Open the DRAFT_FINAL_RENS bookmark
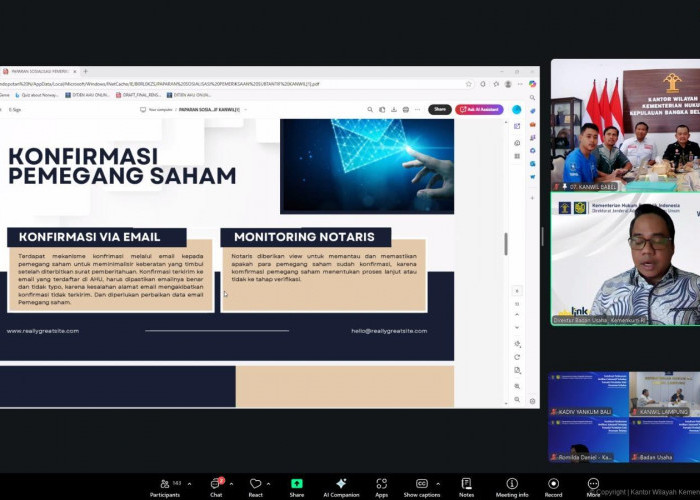This screenshot has width=700, height=500. (138, 95)
